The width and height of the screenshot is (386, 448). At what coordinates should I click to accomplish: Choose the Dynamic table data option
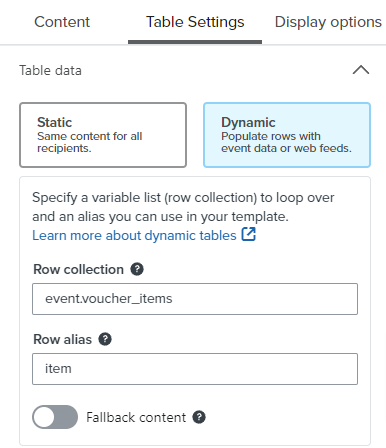(287, 135)
